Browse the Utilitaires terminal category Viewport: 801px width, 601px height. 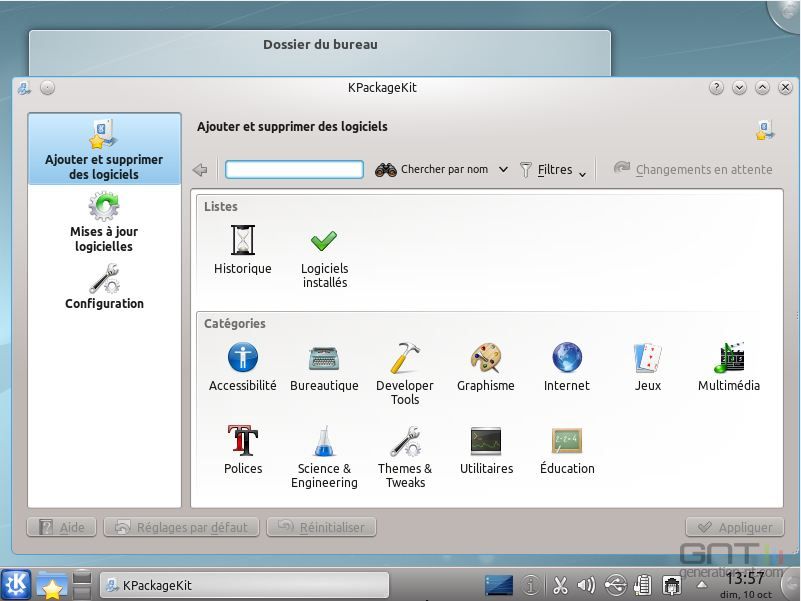click(x=486, y=450)
